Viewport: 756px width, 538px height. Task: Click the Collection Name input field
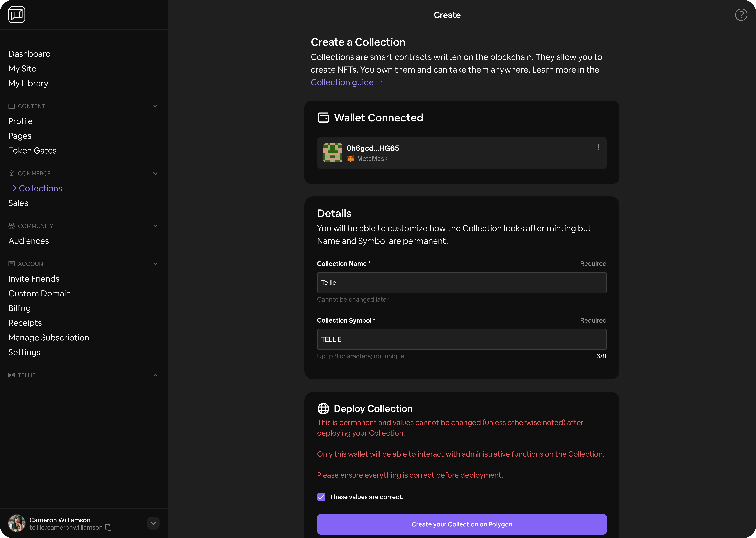[x=461, y=283]
